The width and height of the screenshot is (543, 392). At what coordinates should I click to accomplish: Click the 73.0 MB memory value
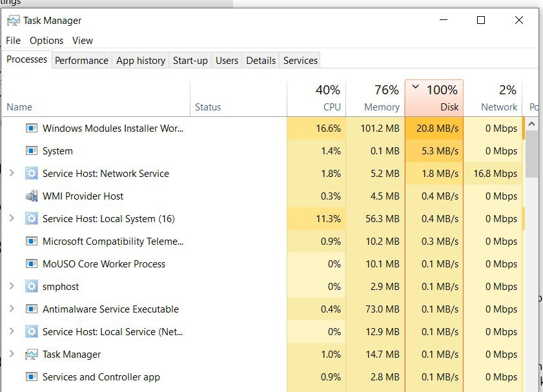coord(382,309)
